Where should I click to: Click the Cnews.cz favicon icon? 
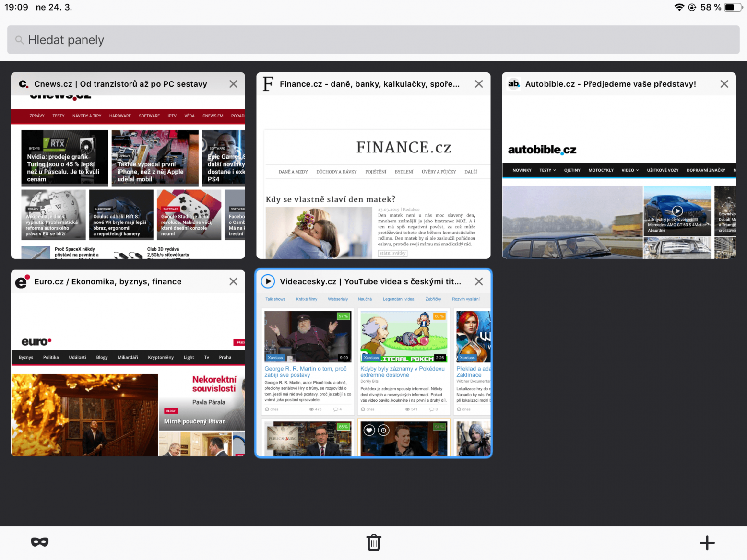[x=23, y=84]
